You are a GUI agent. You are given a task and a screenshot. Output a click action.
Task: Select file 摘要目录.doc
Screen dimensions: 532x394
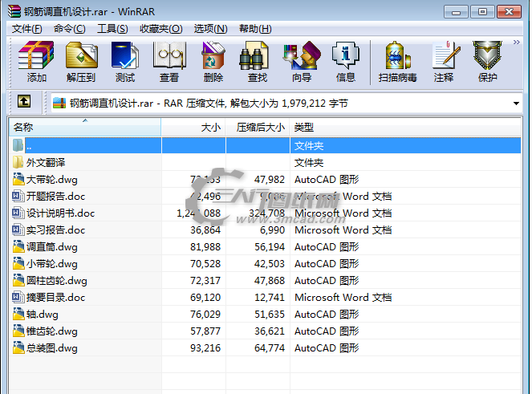(x=265, y=297)
